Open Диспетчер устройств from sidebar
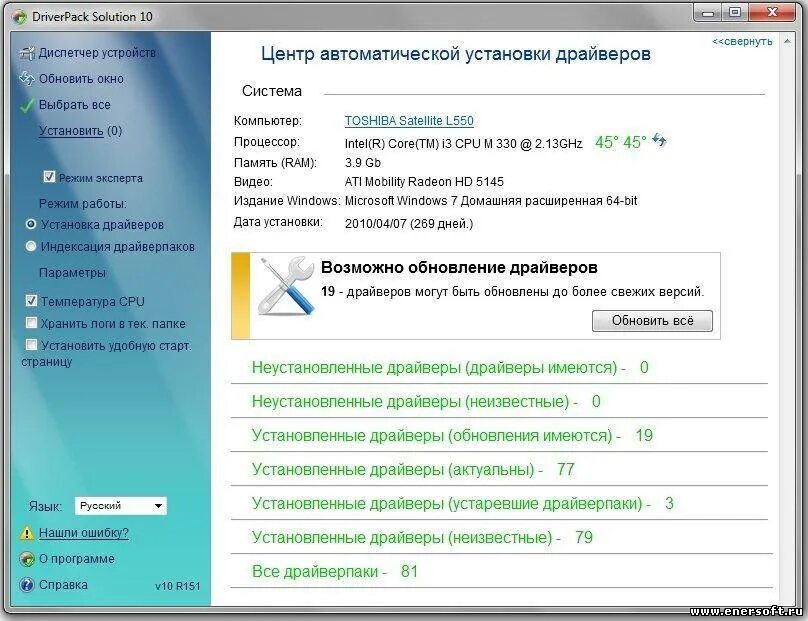 point(97,53)
